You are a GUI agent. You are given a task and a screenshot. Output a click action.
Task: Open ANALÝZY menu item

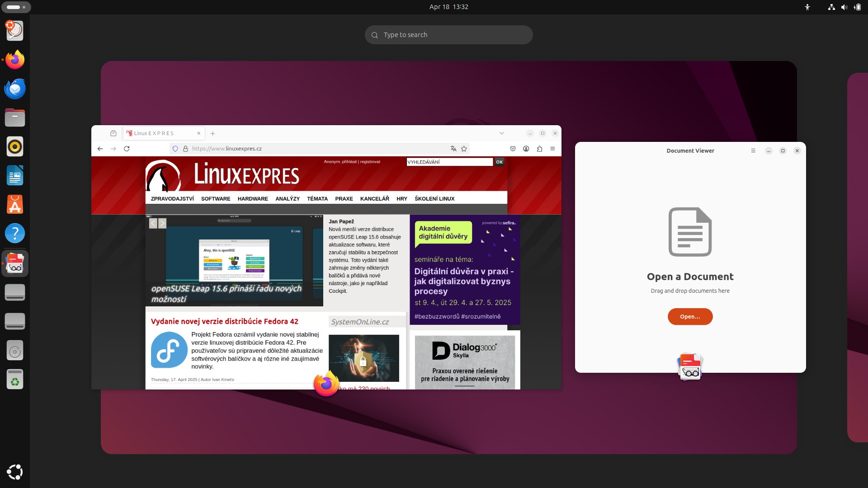tap(288, 199)
